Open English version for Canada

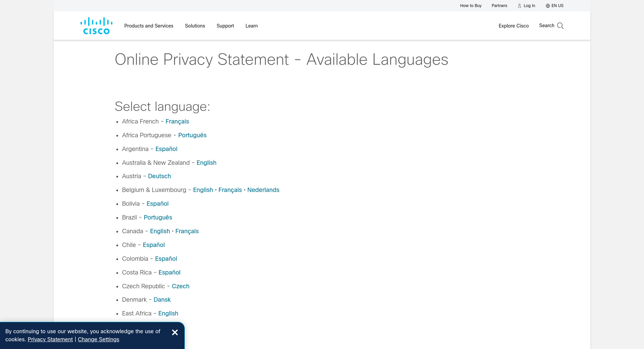[160, 231]
